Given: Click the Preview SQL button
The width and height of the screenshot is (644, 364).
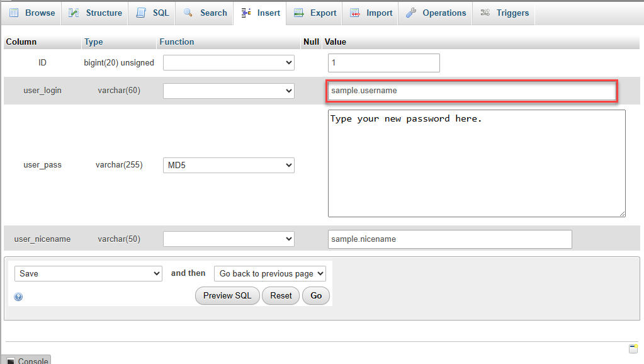Looking at the screenshot, I should pyautogui.click(x=227, y=295).
